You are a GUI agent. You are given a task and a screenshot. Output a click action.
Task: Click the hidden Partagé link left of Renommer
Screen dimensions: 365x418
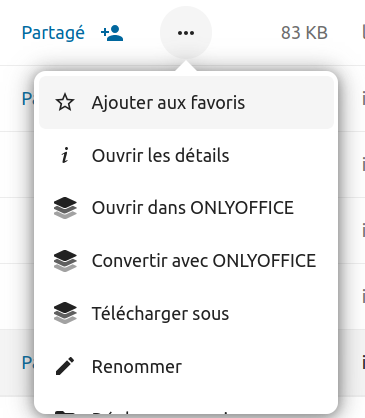pos(28,363)
